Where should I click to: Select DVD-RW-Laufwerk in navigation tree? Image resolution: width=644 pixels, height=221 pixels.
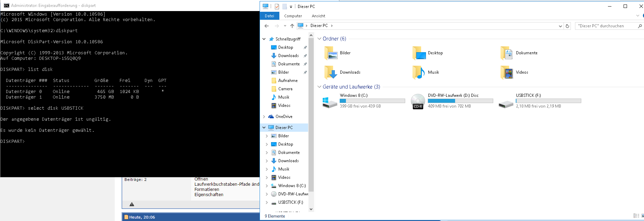coord(293,194)
